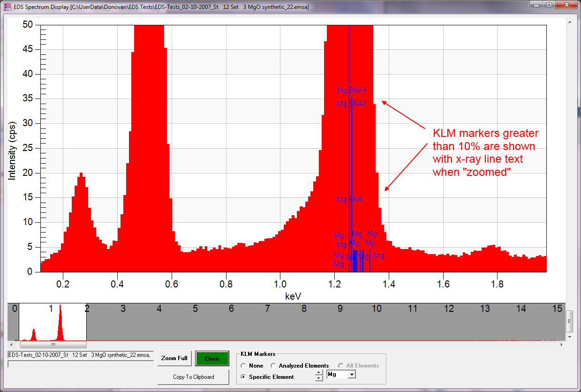
Task: Click the up arrow of the element stepper
Action: (319, 372)
